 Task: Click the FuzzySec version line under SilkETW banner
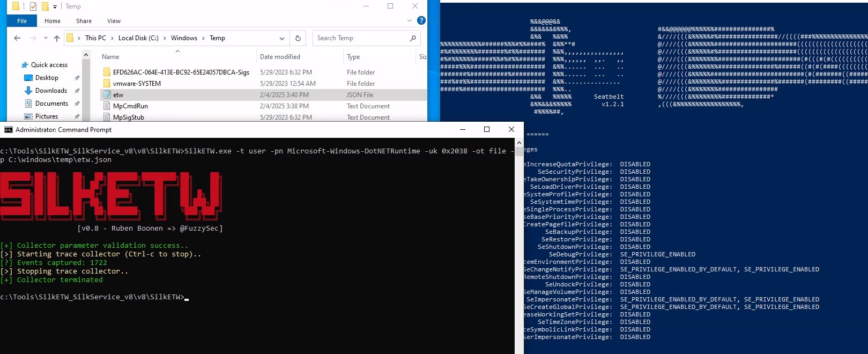(x=150, y=228)
